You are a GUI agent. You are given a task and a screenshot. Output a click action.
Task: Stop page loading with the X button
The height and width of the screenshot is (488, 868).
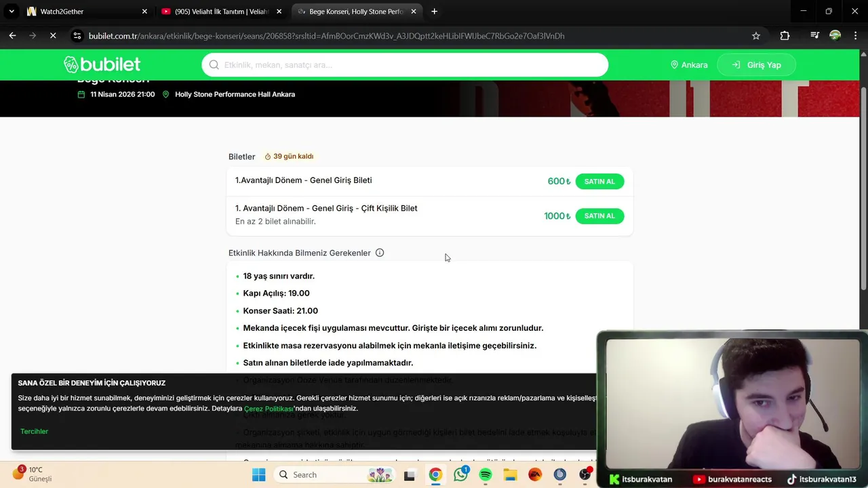coord(53,36)
